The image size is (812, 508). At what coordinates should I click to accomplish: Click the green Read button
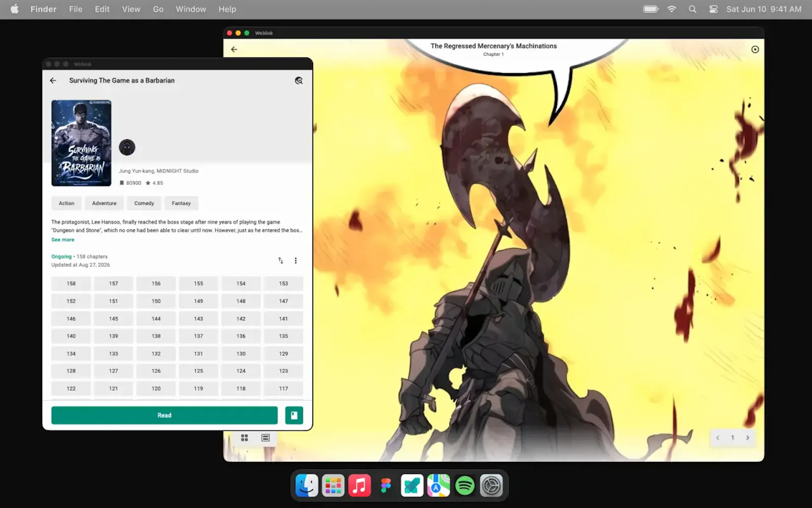(x=164, y=415)
